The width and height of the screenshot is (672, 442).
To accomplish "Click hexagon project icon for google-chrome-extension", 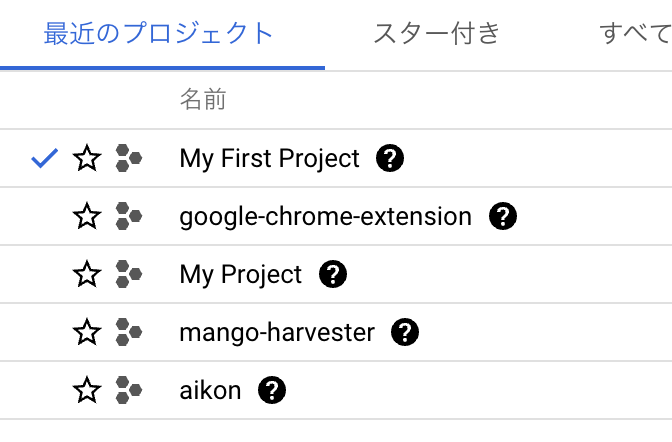I will pyautogui.click(x=129, y=216).
